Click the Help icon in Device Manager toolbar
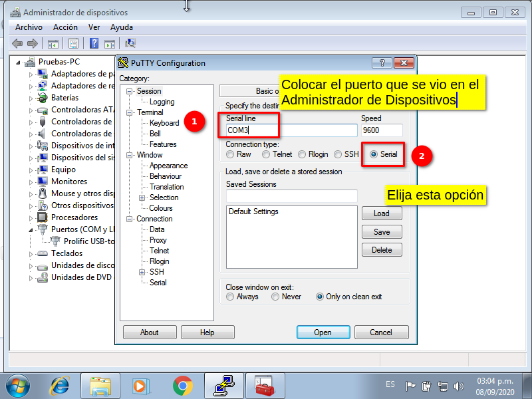The width and height of the screenshot is (532, 399). tap(94, 43)
